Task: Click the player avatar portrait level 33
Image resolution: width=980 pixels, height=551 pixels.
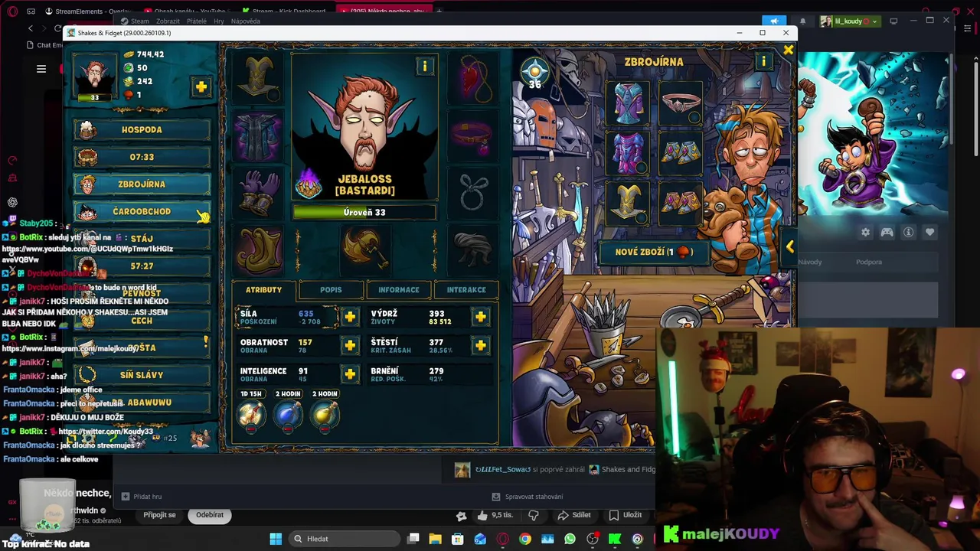Action: tap(94, 77)
